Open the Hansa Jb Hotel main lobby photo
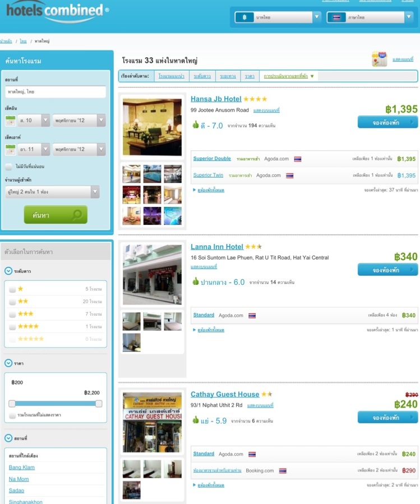The image size is (420, 504). (152, 127)
